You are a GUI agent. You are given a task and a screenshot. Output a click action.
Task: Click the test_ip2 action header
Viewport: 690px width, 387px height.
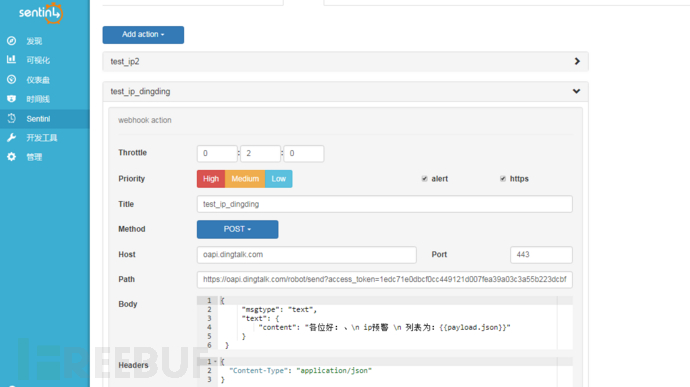(x=345, y=61)
